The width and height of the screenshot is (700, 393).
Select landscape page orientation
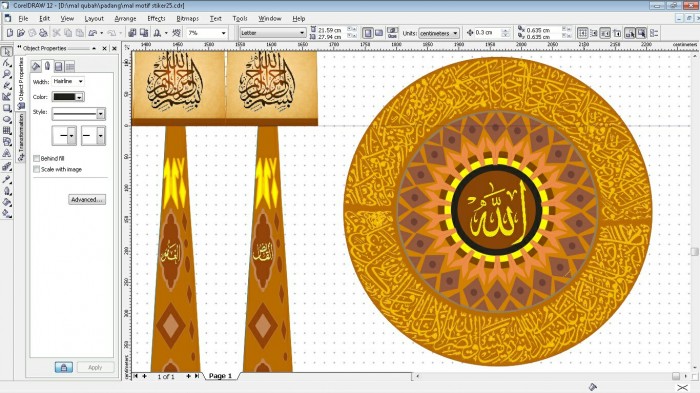click(379, 33)
